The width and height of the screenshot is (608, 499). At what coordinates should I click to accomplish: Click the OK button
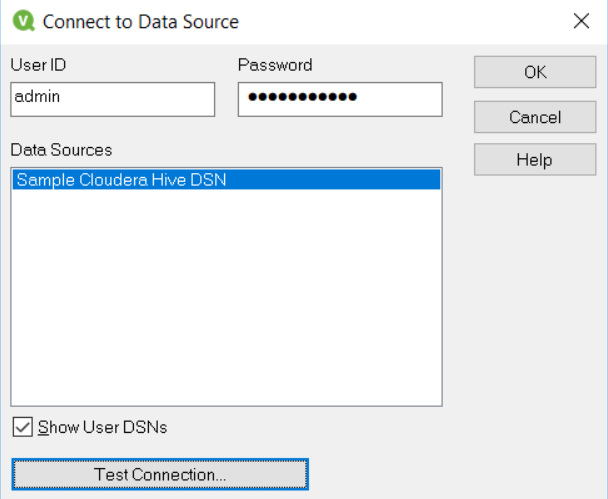[535, 72]
